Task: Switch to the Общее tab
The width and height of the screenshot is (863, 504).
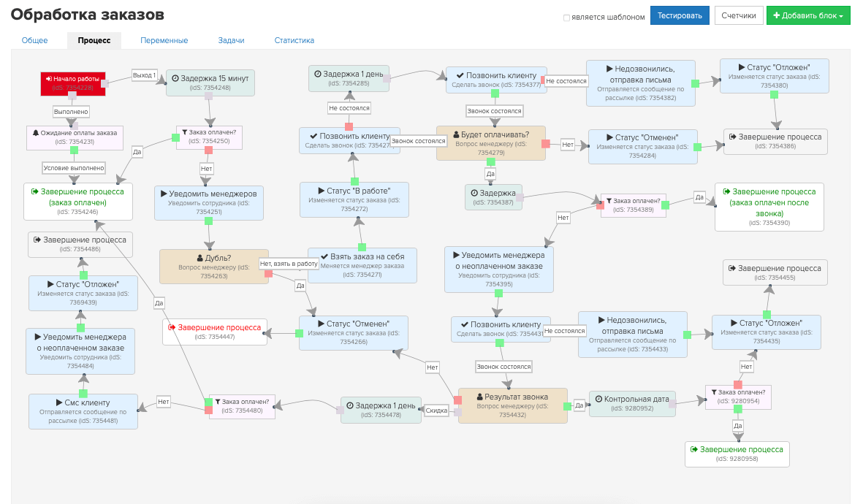Action: pyautogui.click(x=34, y=40)
